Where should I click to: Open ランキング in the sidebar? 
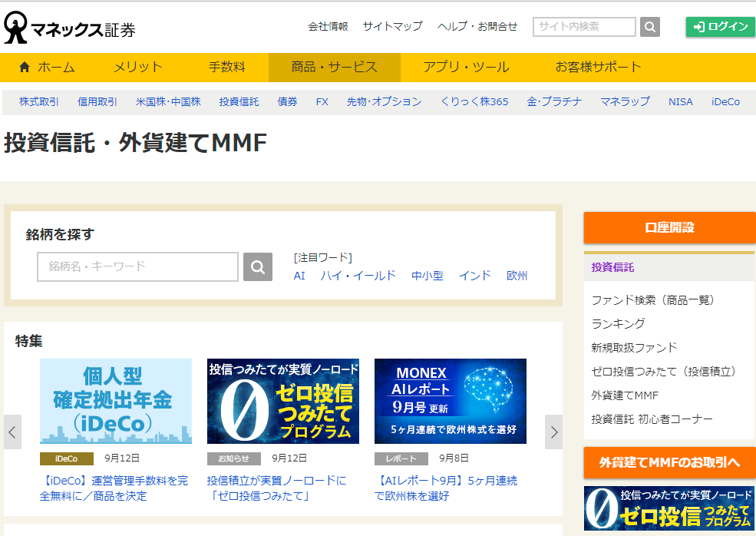pyautogui.click(x=618, y=324)
